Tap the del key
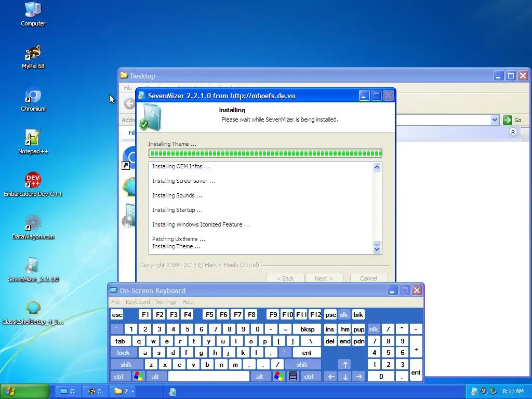The image size is (532, 399). [330, 341]
